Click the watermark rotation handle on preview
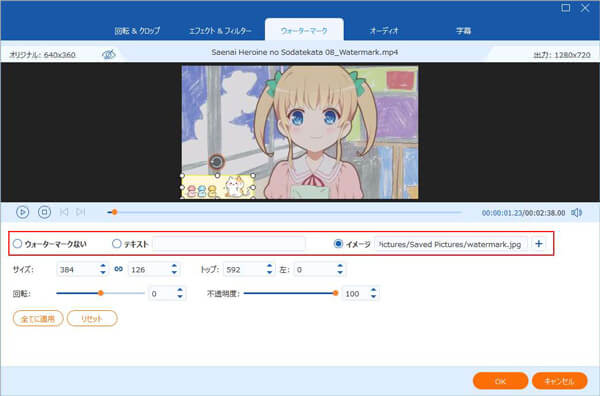600x396 pixels. pyautogui.click(x=217, y=162)
